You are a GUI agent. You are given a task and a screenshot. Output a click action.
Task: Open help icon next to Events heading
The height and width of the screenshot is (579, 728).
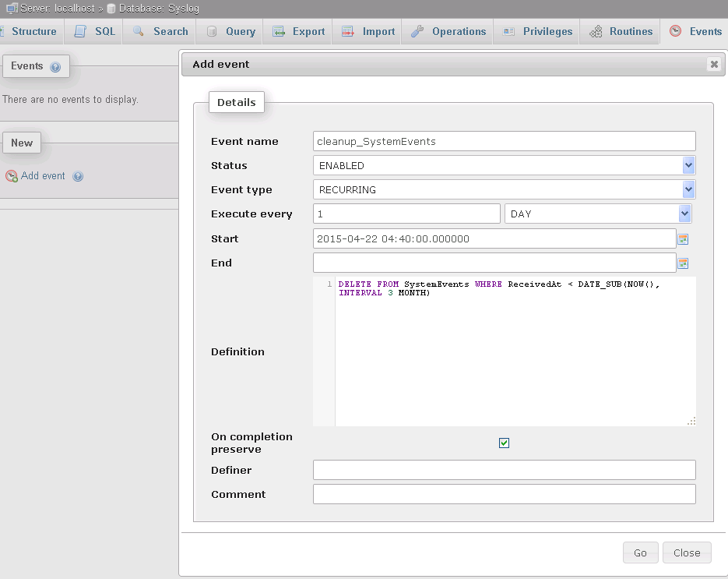(x=55, y=67)
